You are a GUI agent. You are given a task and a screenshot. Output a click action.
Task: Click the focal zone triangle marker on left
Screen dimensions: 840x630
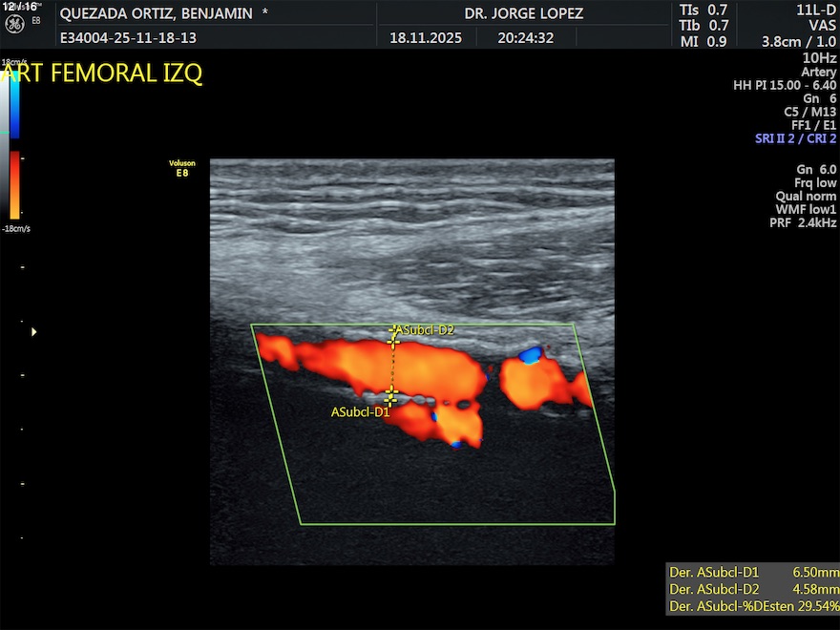(x=34, y=331)
